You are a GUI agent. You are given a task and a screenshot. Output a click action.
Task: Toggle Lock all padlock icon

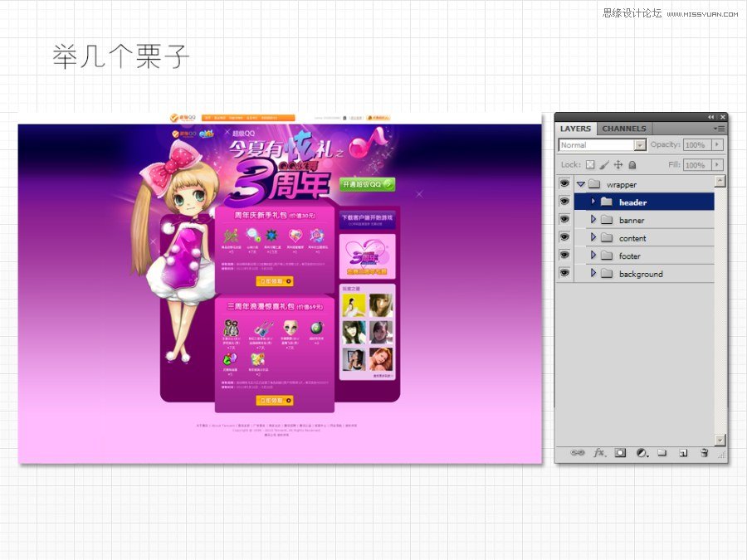[x=632, y=165]
